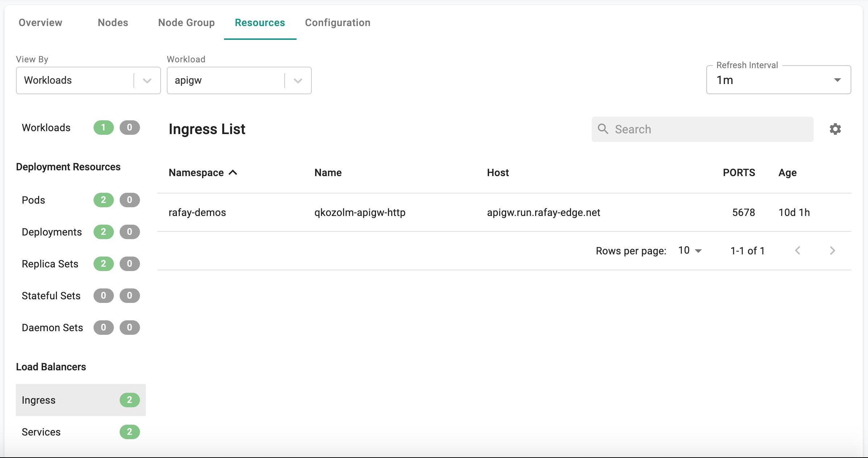868x458 pixels.
Task: Click the gray Pods zero badge
Action: (130, 200)
